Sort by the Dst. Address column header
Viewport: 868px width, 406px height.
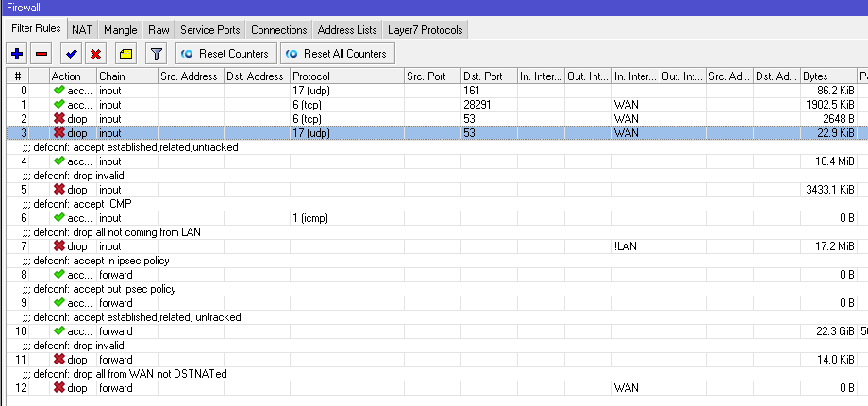point(257,76)
